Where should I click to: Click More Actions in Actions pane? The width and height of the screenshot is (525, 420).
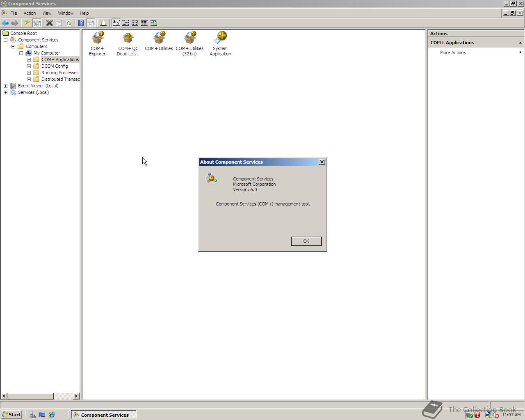453,52
